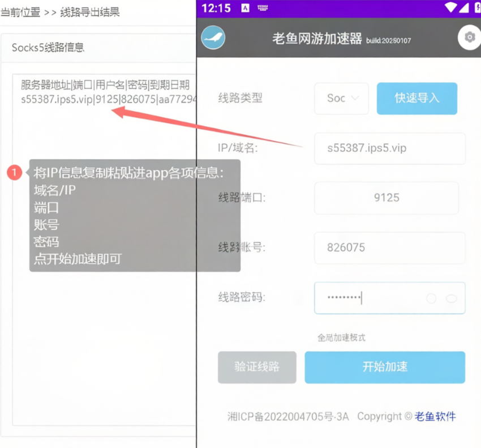Click the 快速导入 button
Image resolution: width=481 pixels, height=448 pixels.
(x=417, y=98)
